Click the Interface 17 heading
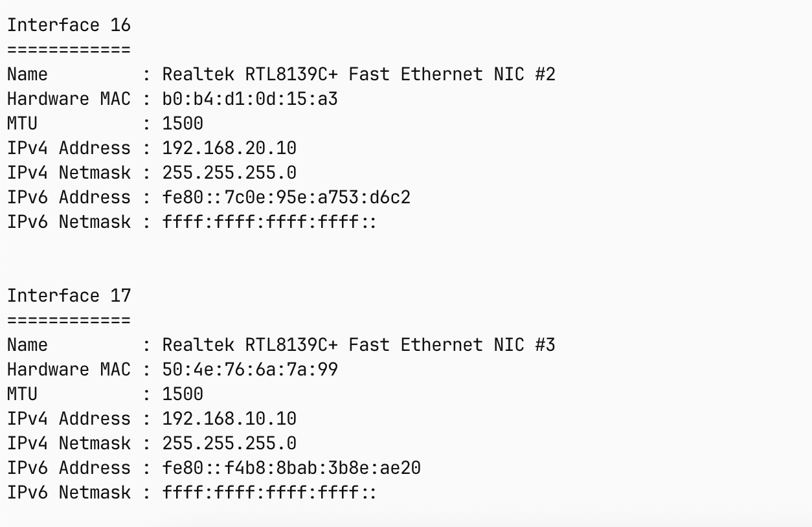 [x=69, y=296]
